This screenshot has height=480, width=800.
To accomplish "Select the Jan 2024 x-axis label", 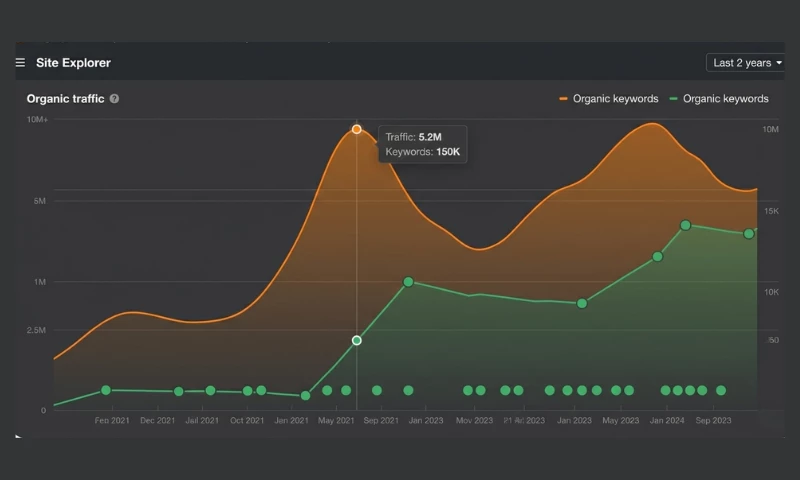I will [667, 421].
